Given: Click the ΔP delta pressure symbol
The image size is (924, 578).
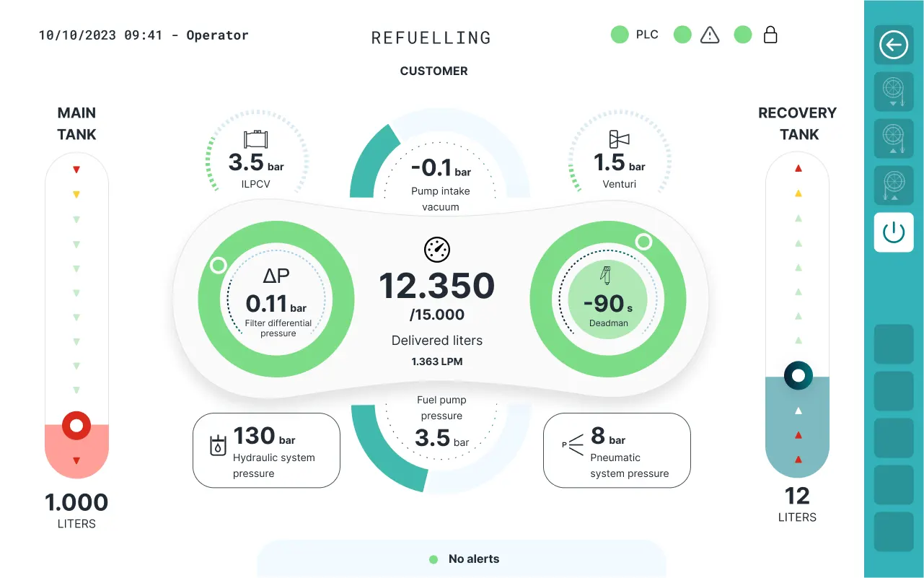Looking at the screenshot, I should coord(278,275).
